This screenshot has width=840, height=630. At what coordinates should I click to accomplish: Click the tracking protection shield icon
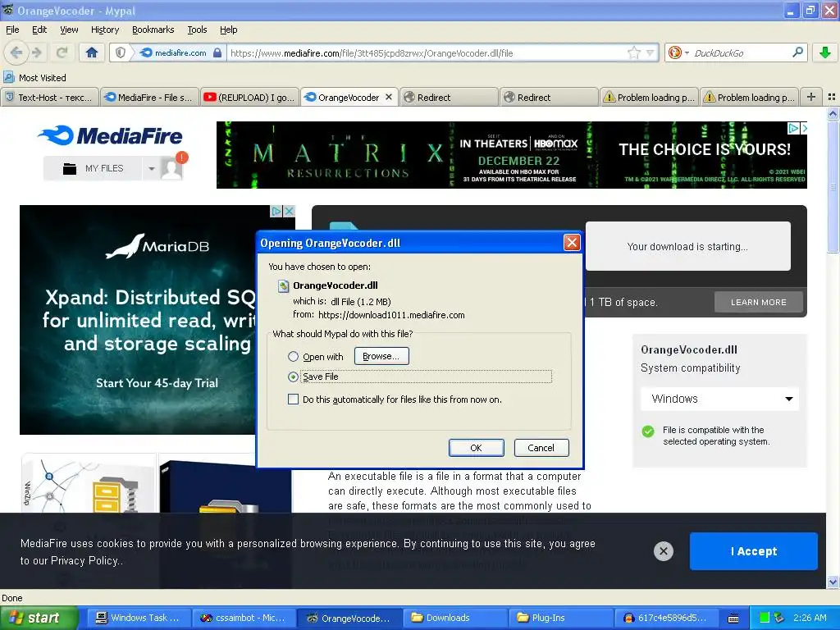pos(121,52)
